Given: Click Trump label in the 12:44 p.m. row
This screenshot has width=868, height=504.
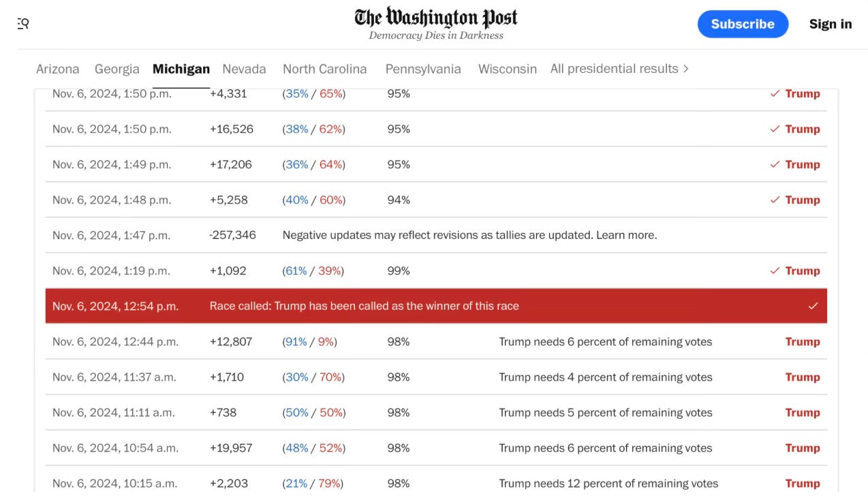Looking at the screenshot, I should click(803, 341).
